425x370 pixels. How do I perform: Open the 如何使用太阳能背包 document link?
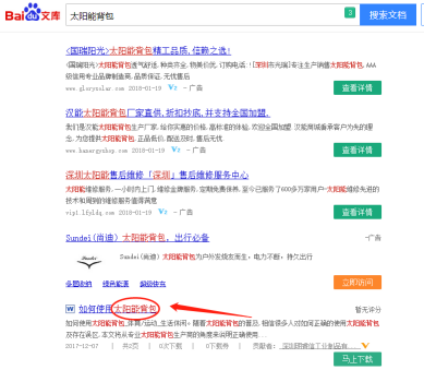coord(118,309)
